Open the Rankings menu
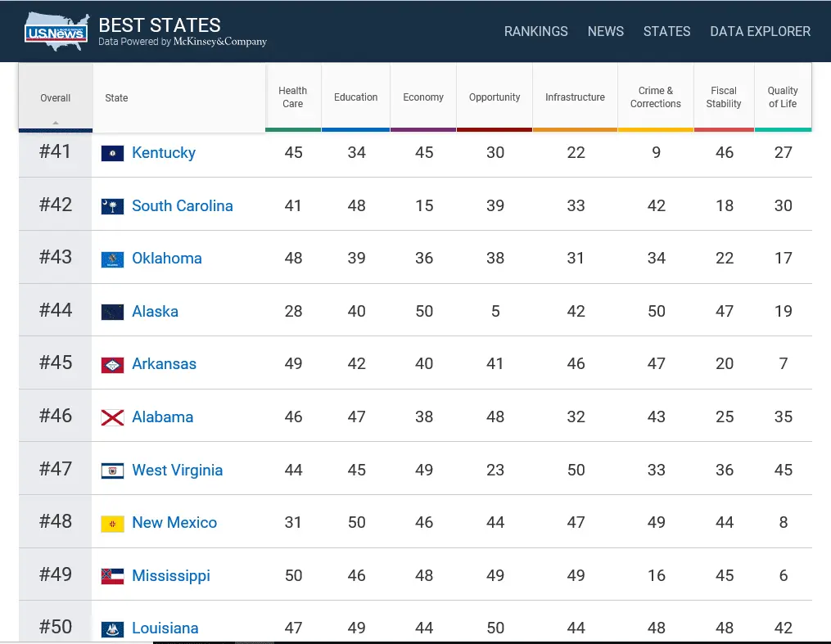The image size is (831, 644). (x=535, y=32)
